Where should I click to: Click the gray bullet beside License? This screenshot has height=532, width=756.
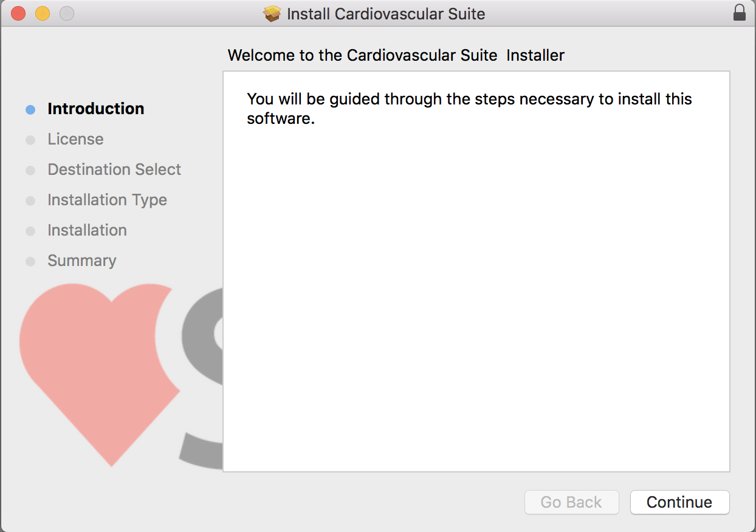(x=30, y=140)
